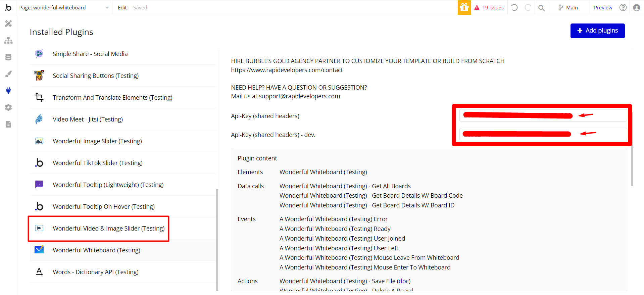This screenshot has height=295, width=644.
Task: Open the Data tab database icon
Action: pyautogui.click(x=8, y=57)
